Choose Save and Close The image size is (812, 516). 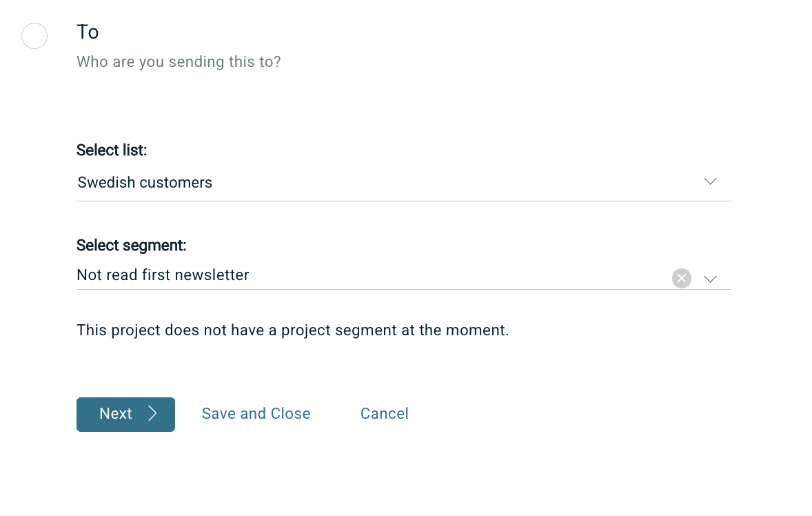(x=256, y=413)
